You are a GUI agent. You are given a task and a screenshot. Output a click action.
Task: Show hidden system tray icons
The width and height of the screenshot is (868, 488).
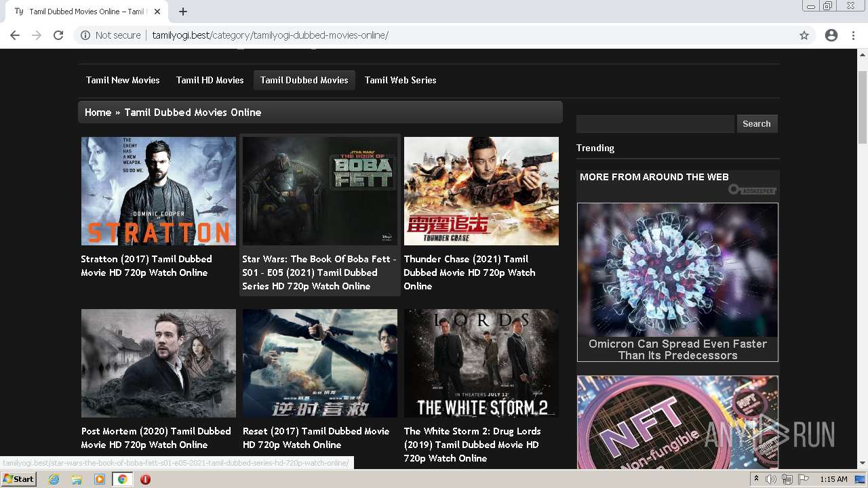tap(757, 479)
